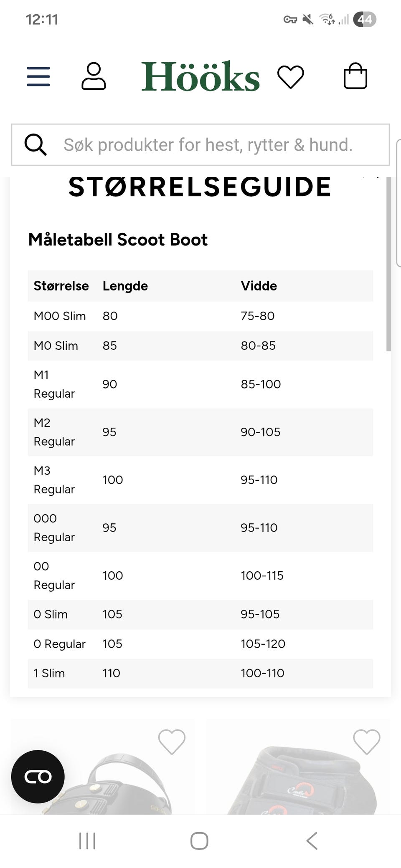Open the black chat bubble widget
401x868 pixels.
(x=38, y=777)
